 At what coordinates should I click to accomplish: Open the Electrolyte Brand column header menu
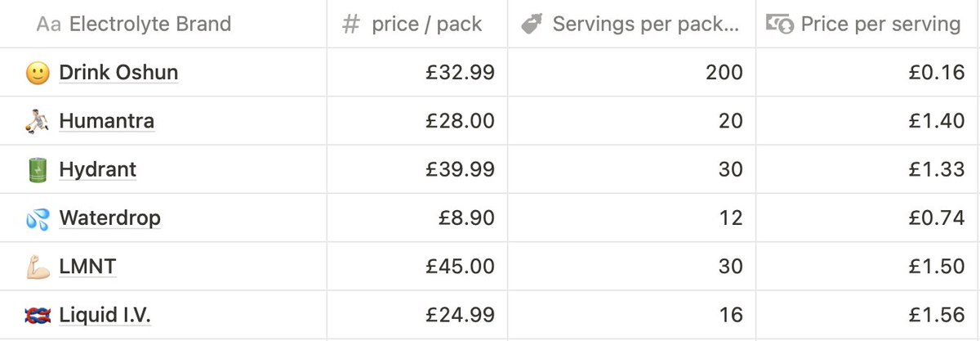click(x=163, y=24)
